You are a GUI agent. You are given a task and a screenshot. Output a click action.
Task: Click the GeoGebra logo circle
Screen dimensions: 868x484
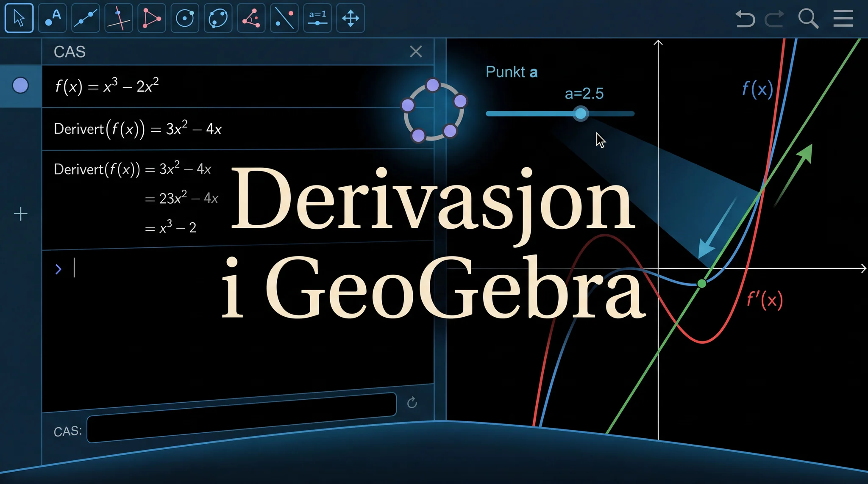434,110
